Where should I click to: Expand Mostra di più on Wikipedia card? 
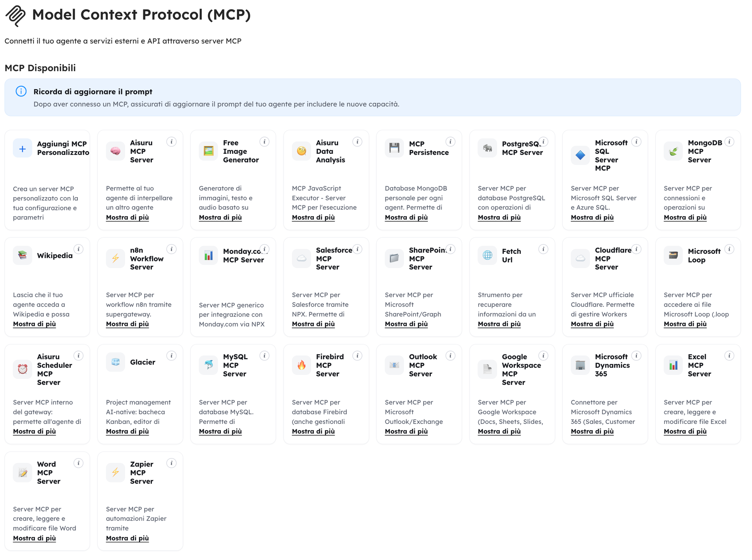[x=34, y=324]
